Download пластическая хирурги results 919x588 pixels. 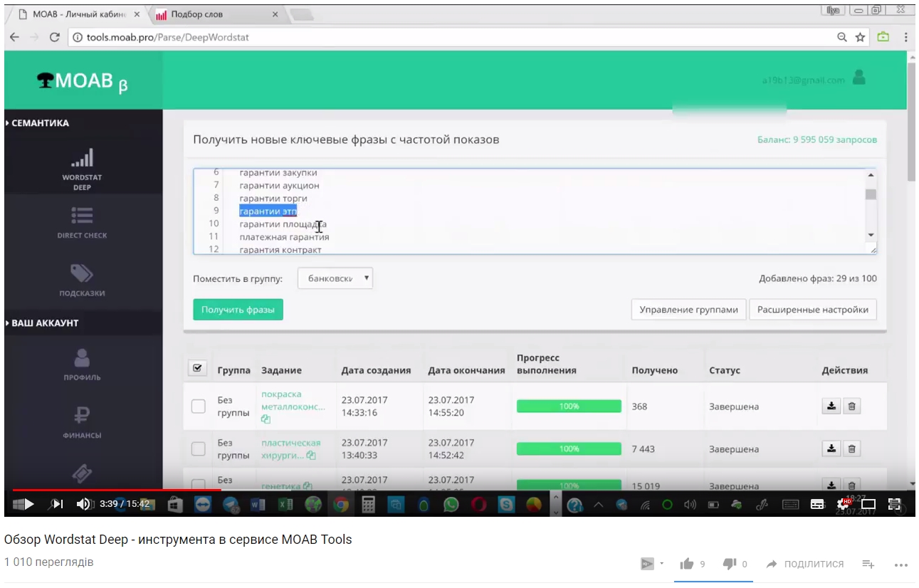pos(831,448)
